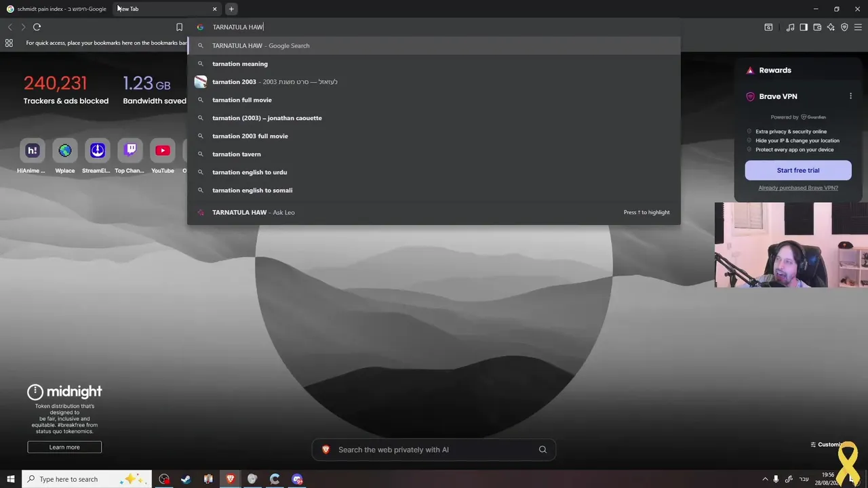Click the magnifier icon in Brave search box

click(542, 449)
